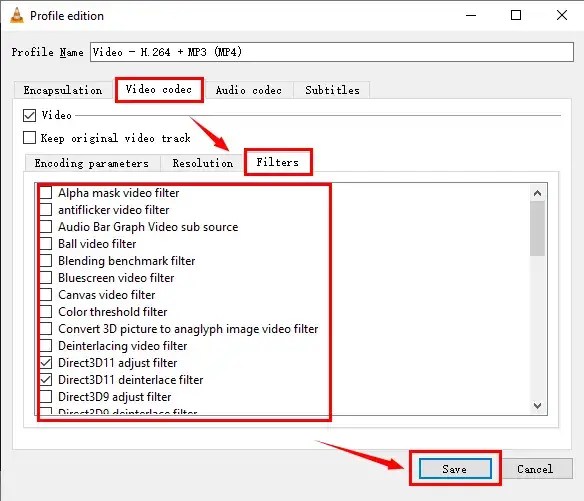The width and height of the screenshot is (584, 501).
Task: Check Ball video filter box
Action: coord(46,244)
